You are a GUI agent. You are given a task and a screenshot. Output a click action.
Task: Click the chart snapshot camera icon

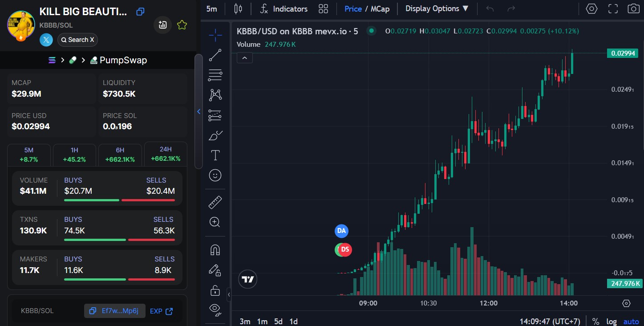tap(633, 8)
